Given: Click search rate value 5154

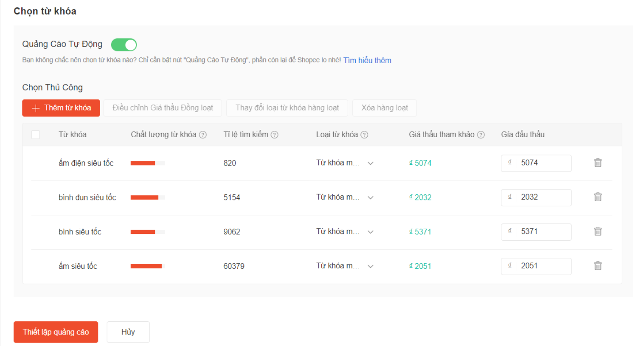Looking at the screenshot, I should coord(232,197).
